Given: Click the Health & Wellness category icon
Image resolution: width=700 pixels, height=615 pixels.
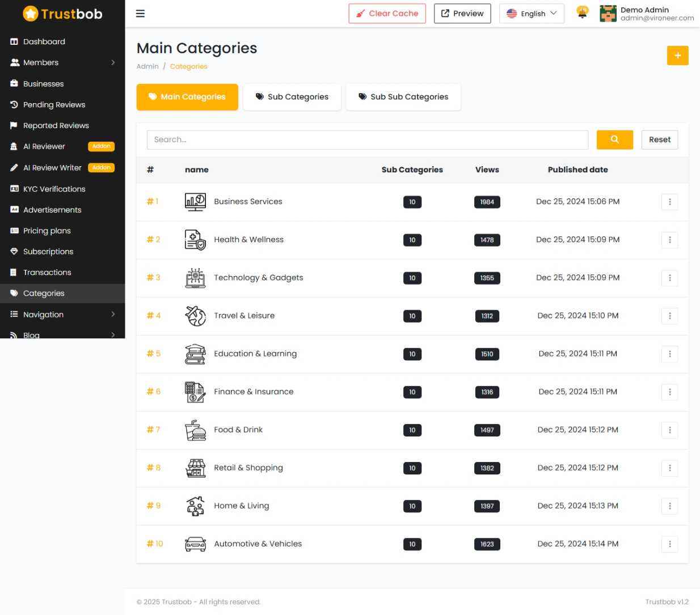Looking at the screenshot, I should tap(195, 240).
